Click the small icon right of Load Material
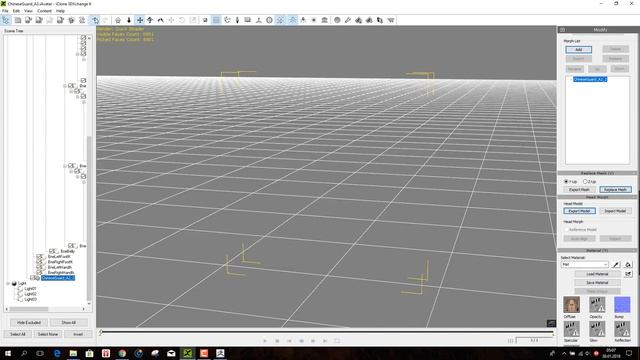 (628, 274)
